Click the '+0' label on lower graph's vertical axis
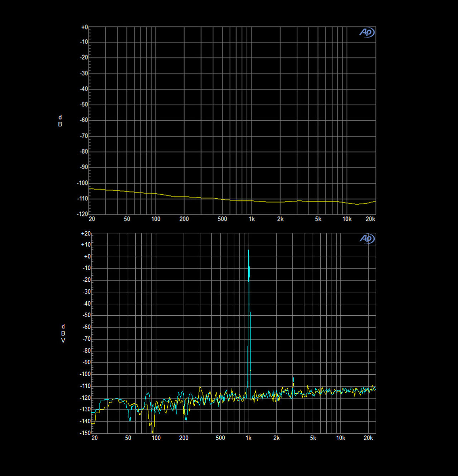The width and height of the screenshot is (458, 476). (x=87, y=257)
